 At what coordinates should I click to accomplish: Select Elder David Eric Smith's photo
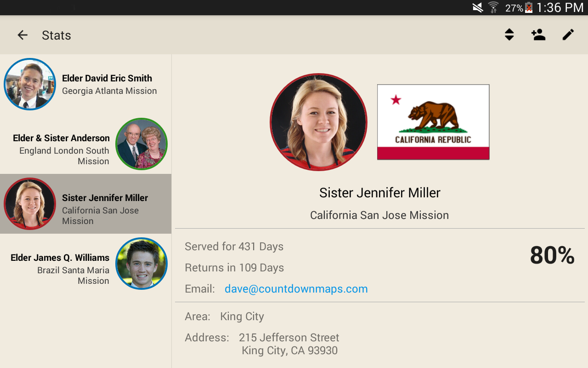[30, 84]
